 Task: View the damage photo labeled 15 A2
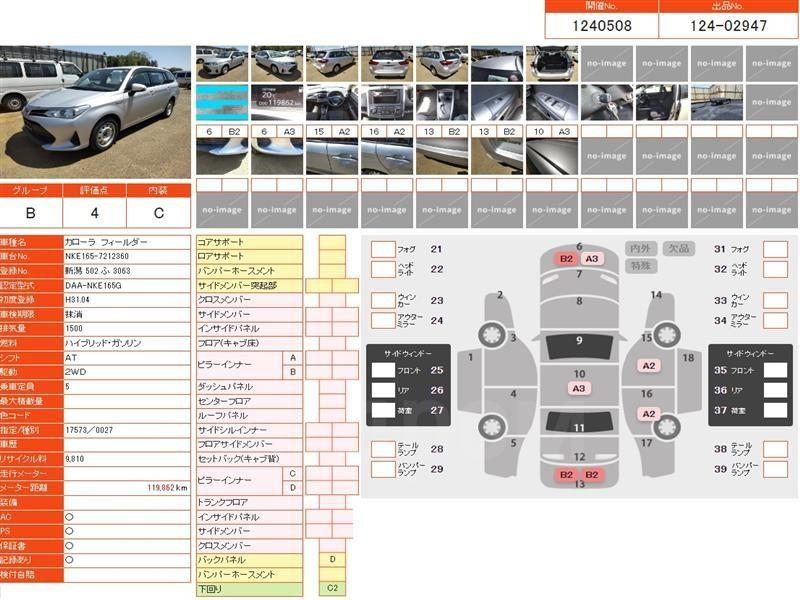(x=332, y=156)
